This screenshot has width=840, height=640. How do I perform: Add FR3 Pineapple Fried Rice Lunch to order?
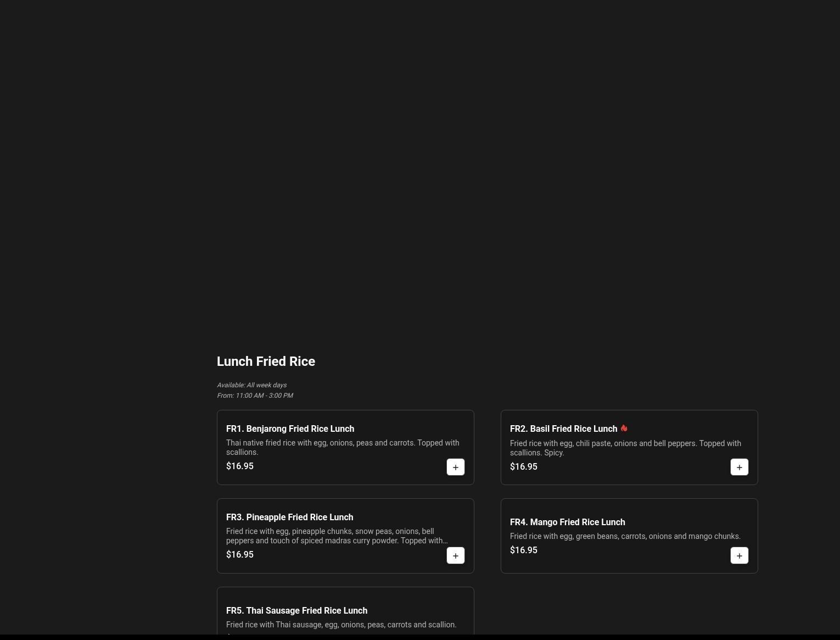[455, 555]
